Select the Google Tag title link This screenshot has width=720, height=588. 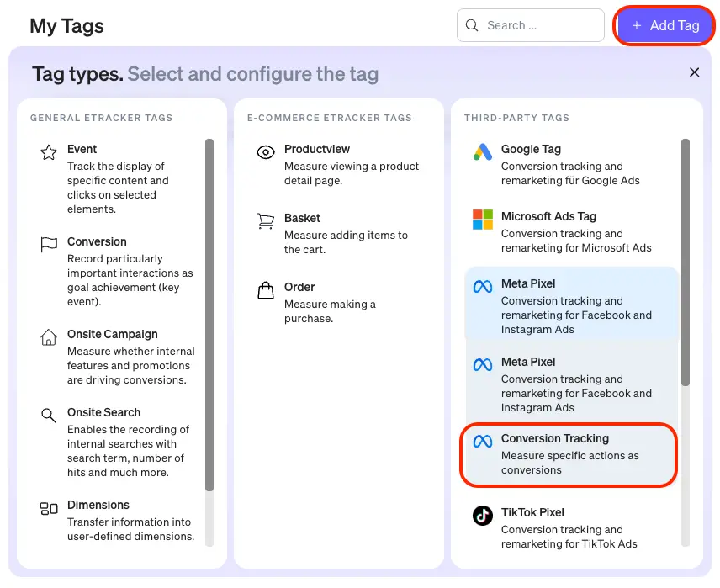click(531, 149)
